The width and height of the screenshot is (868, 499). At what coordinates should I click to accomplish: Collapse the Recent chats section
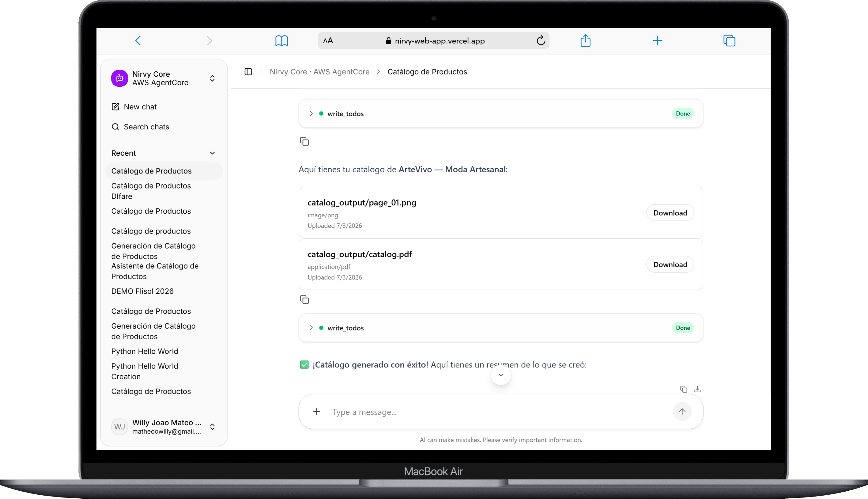tap(212, 153)
